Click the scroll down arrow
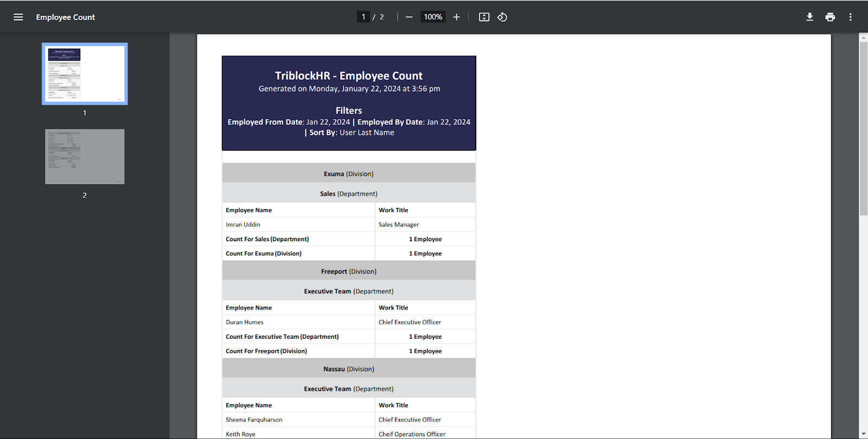The image size is (868, 439). (864, 434)
